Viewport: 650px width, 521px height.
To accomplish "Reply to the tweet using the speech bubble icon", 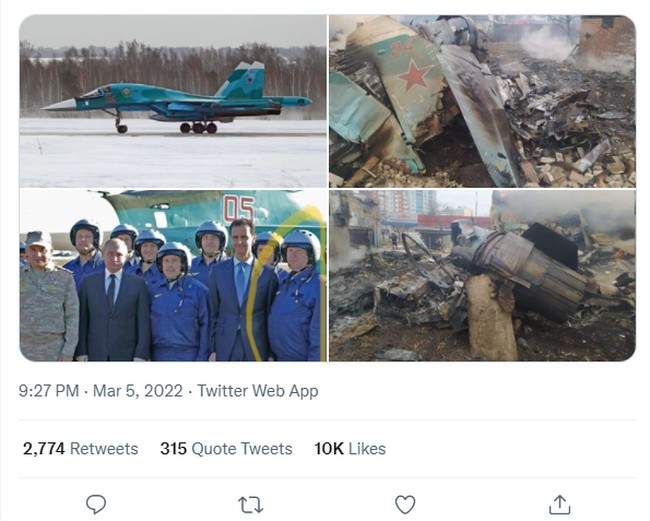I will (96, 504).
